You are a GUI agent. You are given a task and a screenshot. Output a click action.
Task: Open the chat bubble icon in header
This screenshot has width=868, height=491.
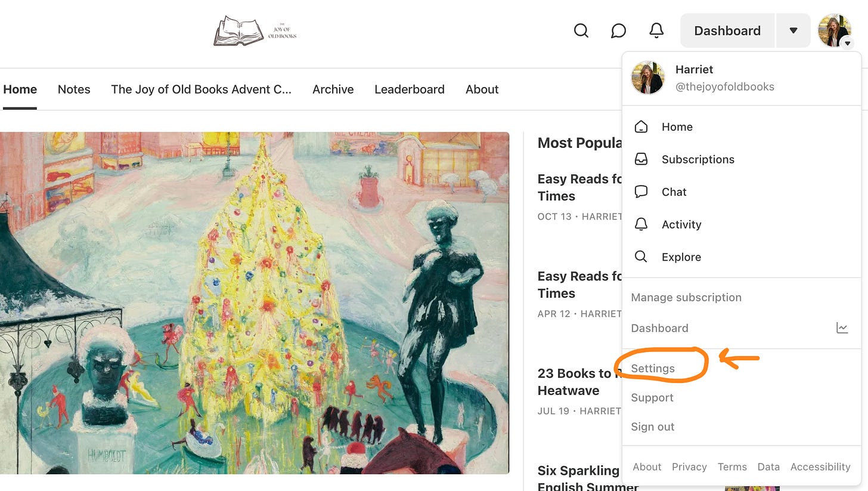(x=618, y=30)
